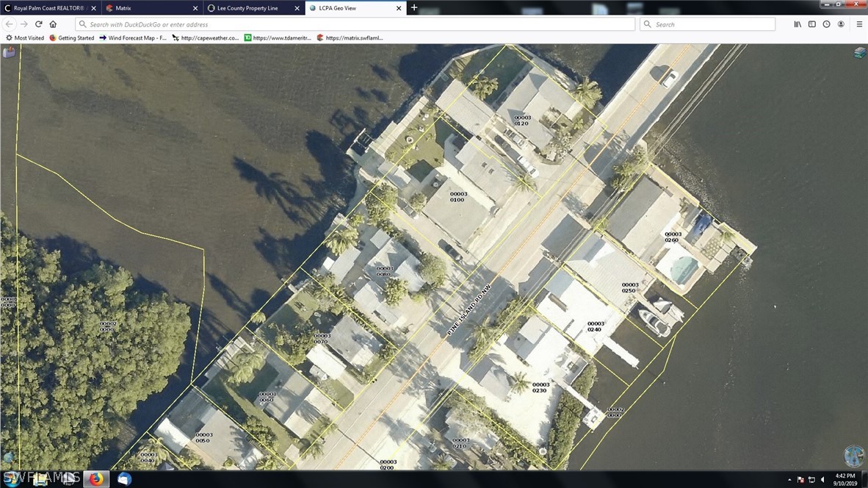Switch to the Royal Palm Coast REALTOR tab
Screen dimensions: 868x488
pos(51,8)
